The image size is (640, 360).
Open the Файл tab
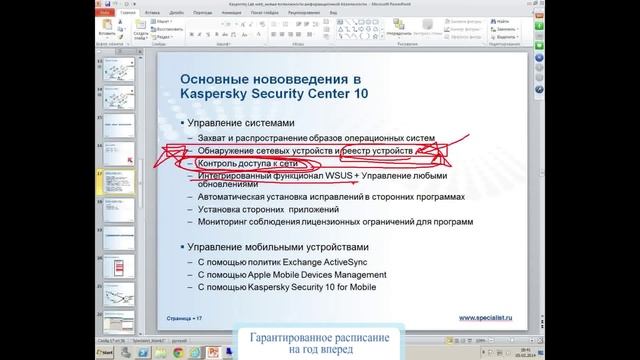(104, 13)
